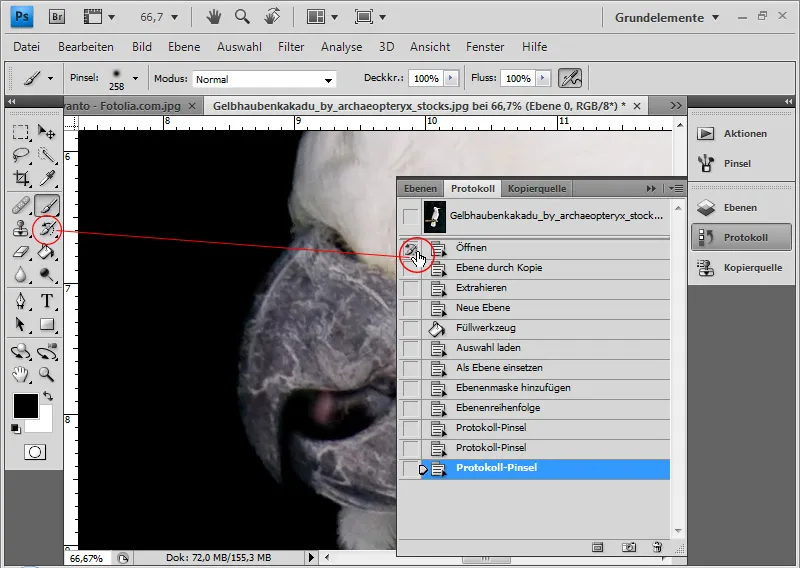Set history brush source to Füllwerkzeug
800x568 pixels.
point(411,328)
